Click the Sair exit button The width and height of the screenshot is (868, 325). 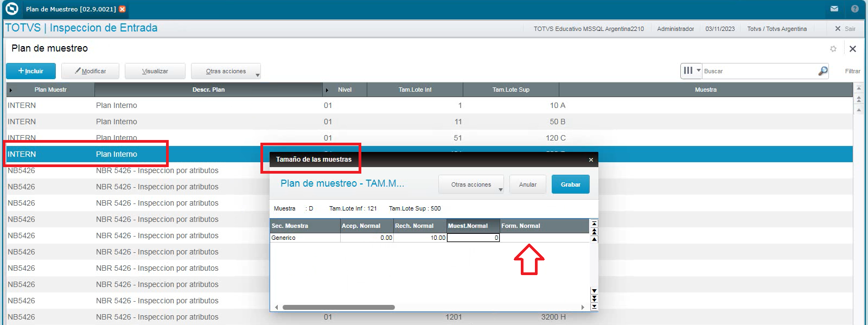click(845, 29)
